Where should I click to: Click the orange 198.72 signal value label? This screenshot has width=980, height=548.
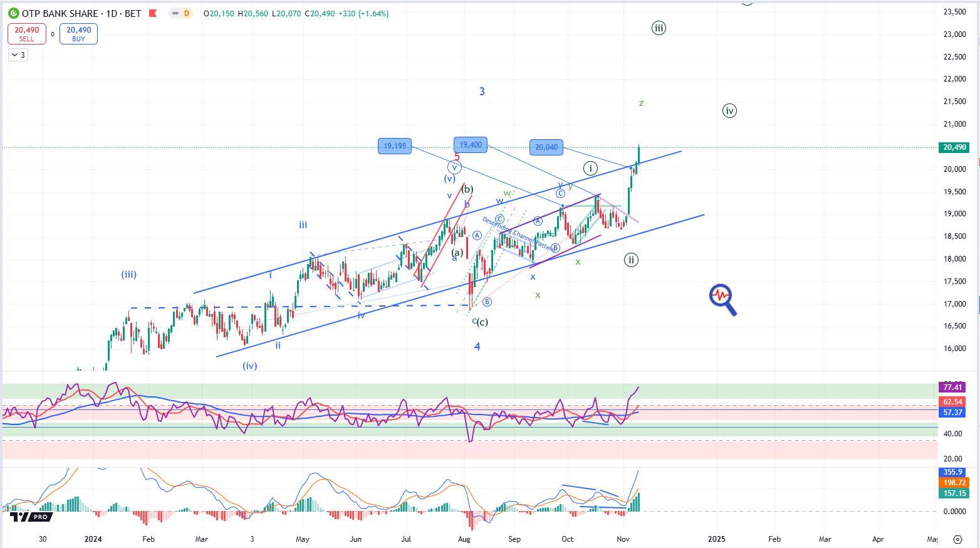click(954, 483)
